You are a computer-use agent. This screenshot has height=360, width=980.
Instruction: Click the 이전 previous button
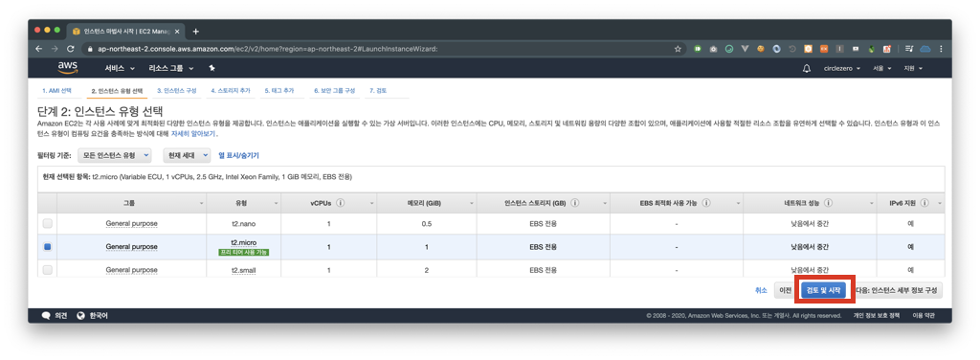pos(785,290)
